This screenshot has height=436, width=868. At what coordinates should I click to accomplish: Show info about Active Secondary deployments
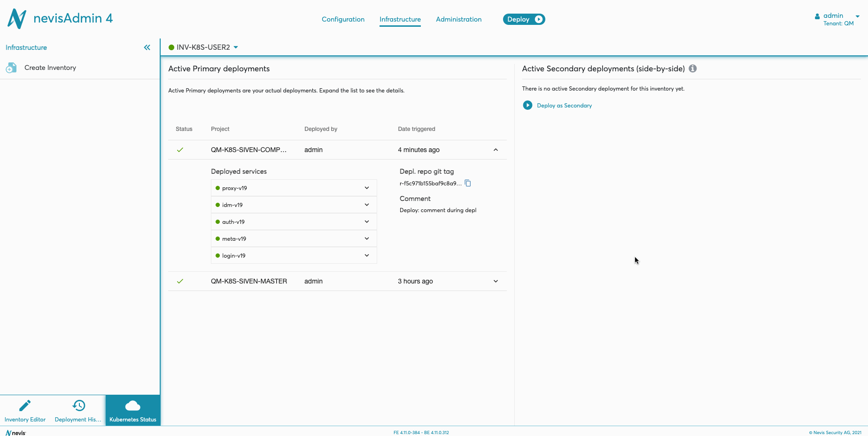pos(692,69)
